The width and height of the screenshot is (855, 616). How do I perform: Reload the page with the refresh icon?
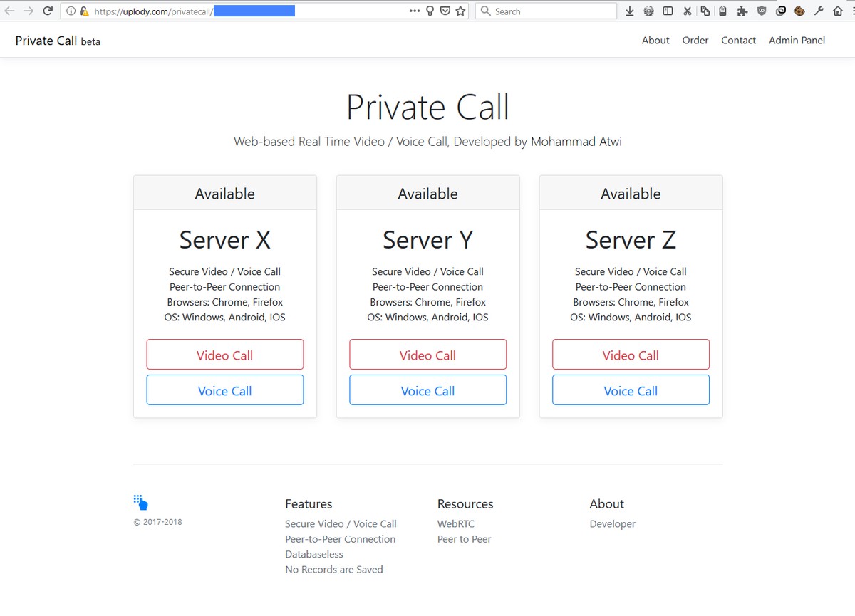[x=48, y=11]
